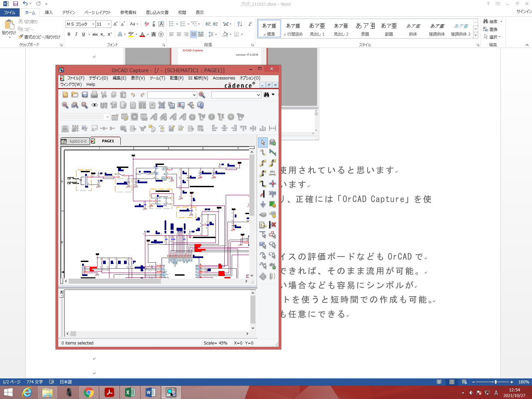Open Word line spacing dropdown

[212, 34]
